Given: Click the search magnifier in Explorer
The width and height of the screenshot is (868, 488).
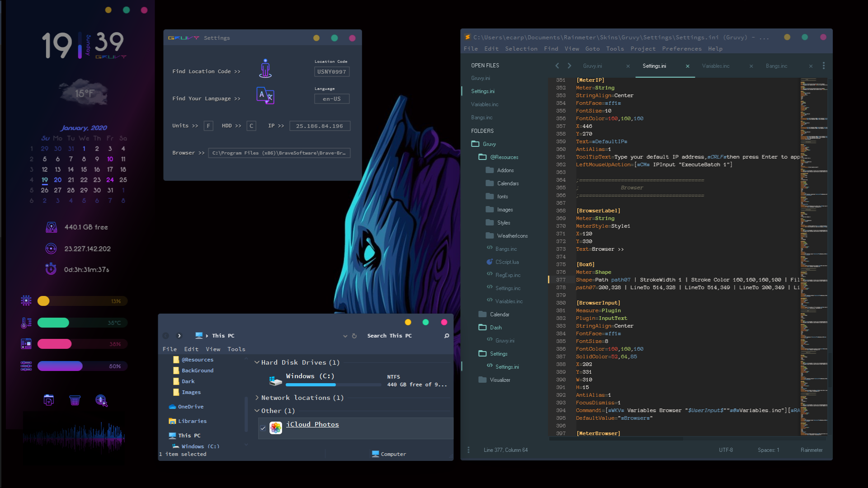Looking at the screenshot, I should coord(447,336).
